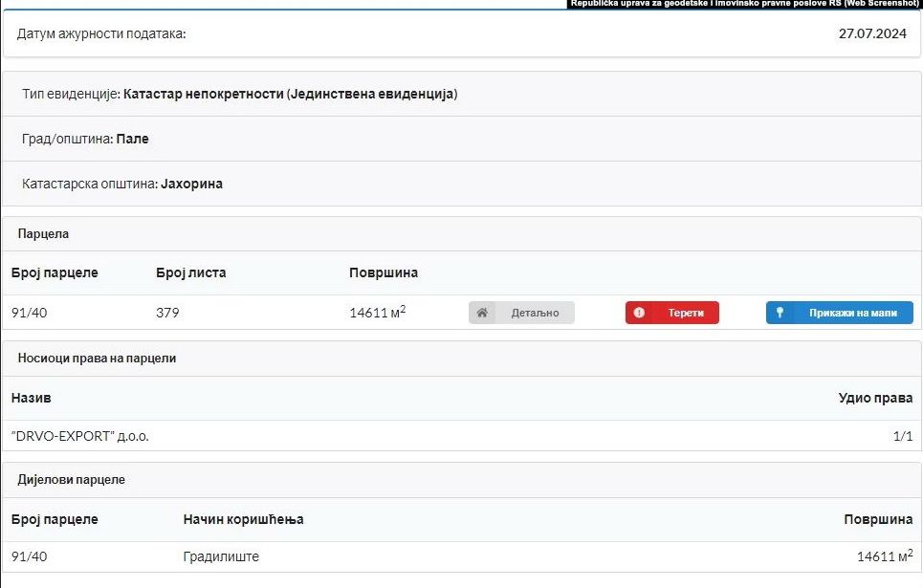The width and height of the screenshot is (923, 588).
Task: Show encumbrances via red Терети label
Action: coord(686,313)
